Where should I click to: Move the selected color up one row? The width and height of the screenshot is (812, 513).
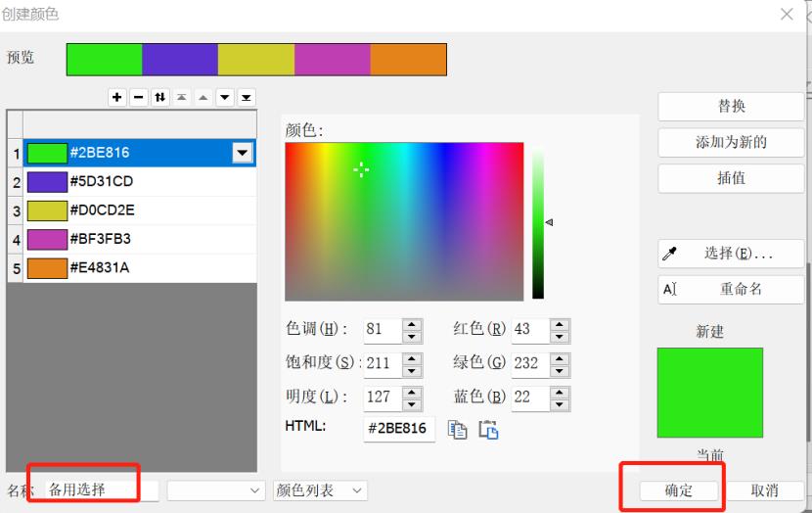point(203,97)
